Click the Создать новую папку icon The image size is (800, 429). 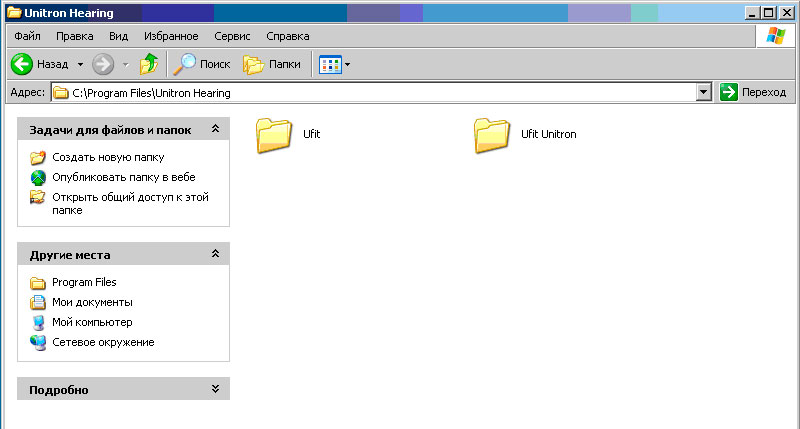[38, 158]
